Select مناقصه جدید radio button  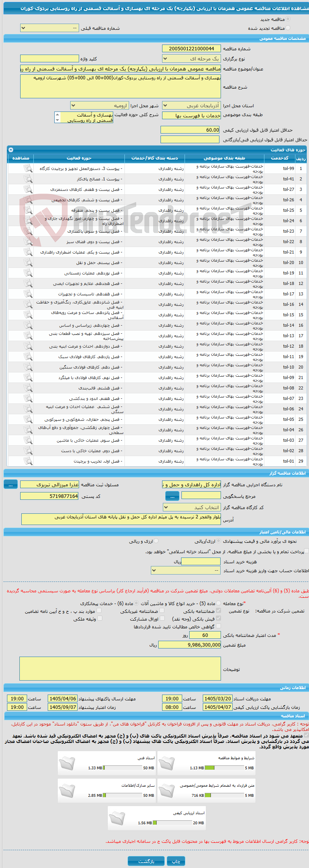pyautogui.click(x=288, y=19)
